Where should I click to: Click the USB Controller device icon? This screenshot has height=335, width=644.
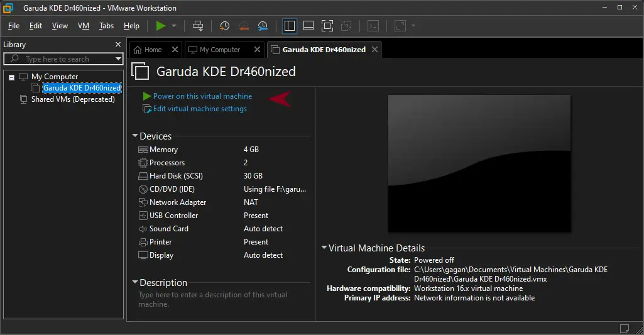click(143, 216)
